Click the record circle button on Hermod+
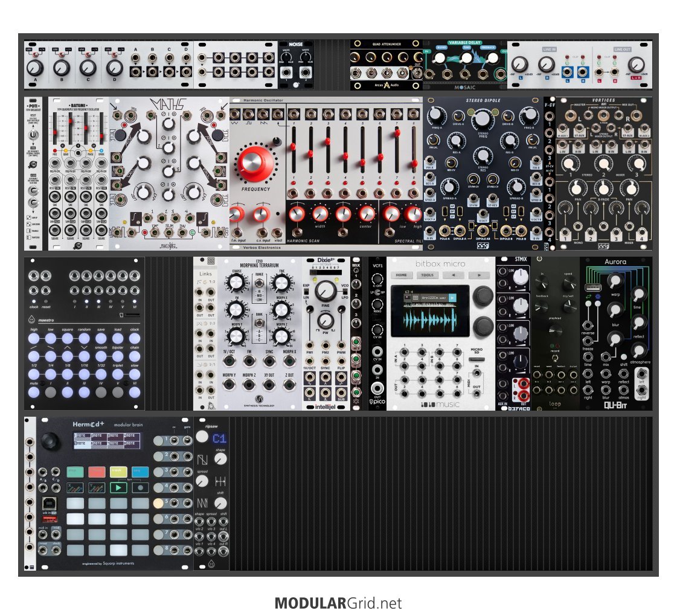 tap(140, 487)
